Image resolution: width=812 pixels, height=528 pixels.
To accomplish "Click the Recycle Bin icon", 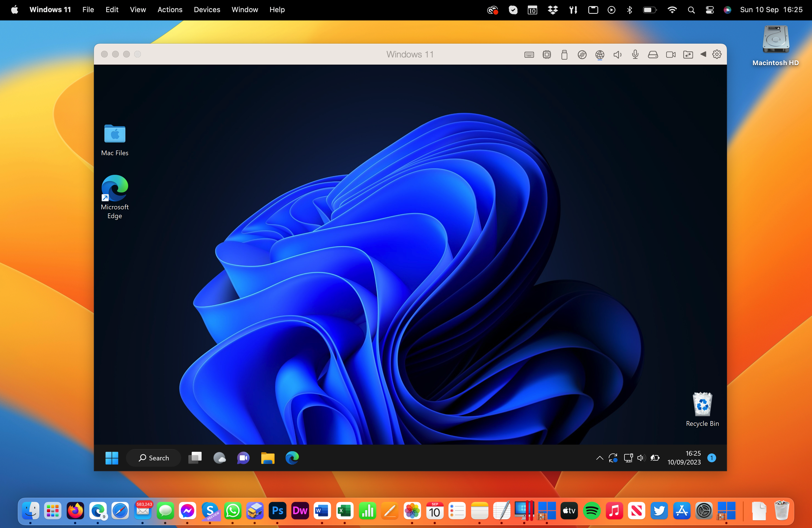I will [x=701, y=405].
